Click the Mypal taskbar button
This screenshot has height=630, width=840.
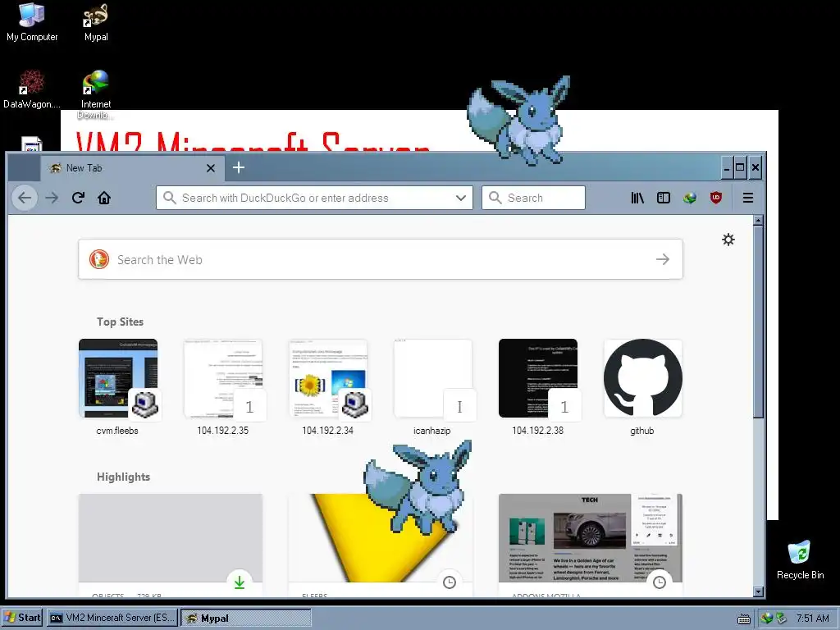[x=246, y=618]
